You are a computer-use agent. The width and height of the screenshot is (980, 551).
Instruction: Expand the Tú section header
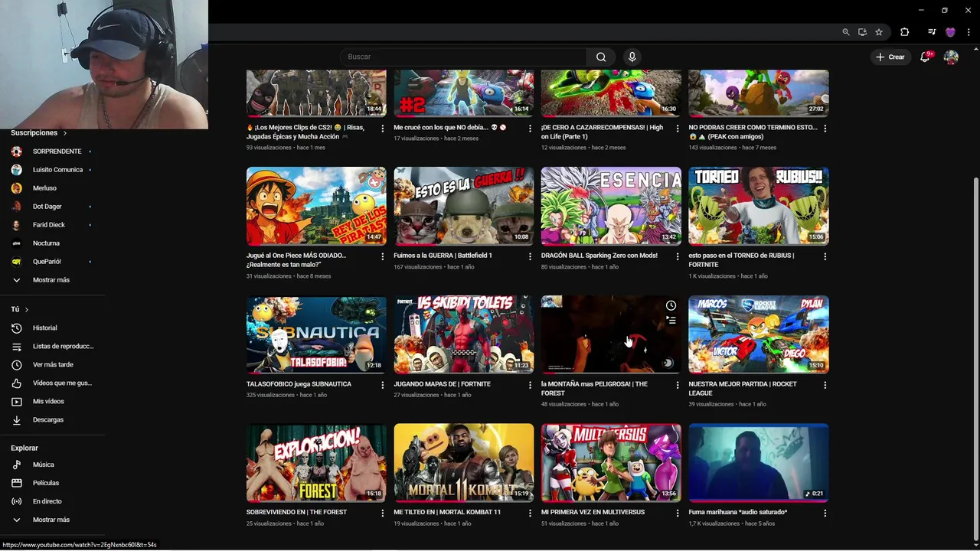coord(20,309)
